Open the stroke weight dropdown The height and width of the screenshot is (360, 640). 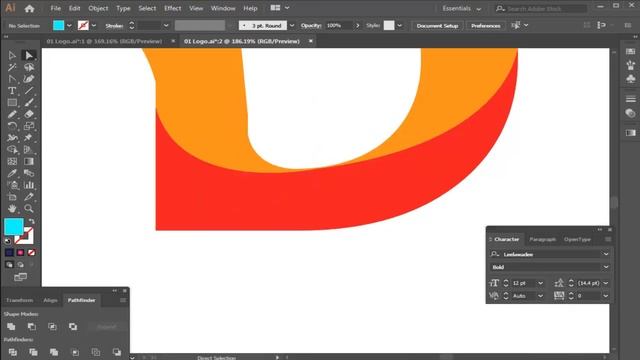pyautogui.click(x=166, y=25)
